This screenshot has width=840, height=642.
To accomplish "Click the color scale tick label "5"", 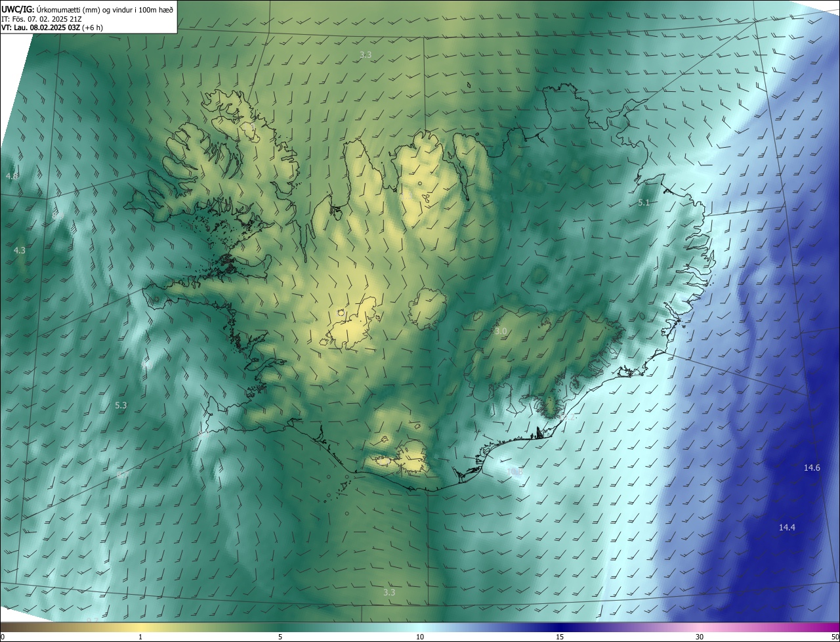I will point(280,637).
